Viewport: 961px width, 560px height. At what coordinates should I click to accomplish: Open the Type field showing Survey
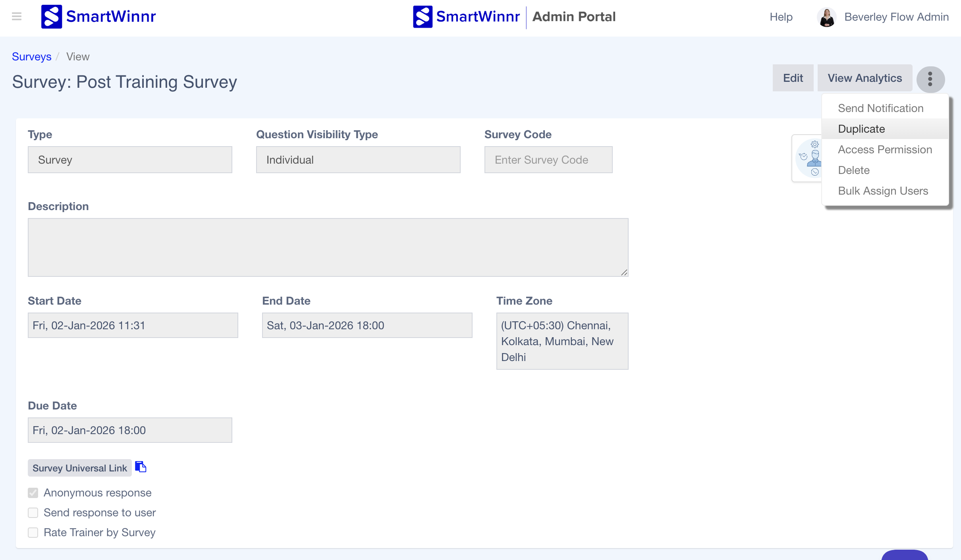130,160
